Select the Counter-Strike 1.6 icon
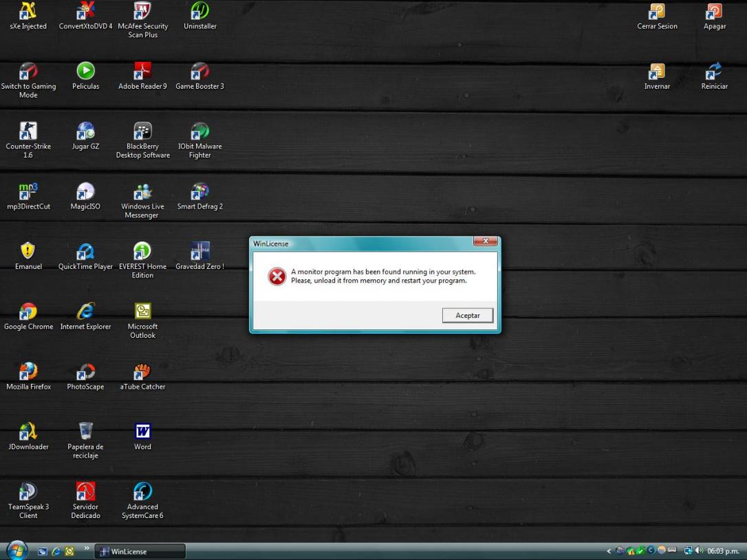747x560 pixels. pyautogui.click(x=28, y=140)
